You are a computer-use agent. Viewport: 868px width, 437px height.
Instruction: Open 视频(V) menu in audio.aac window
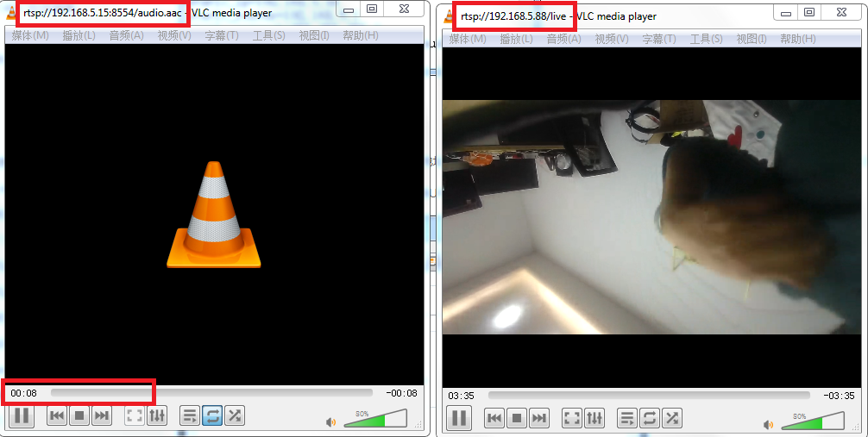pos(174,35)
